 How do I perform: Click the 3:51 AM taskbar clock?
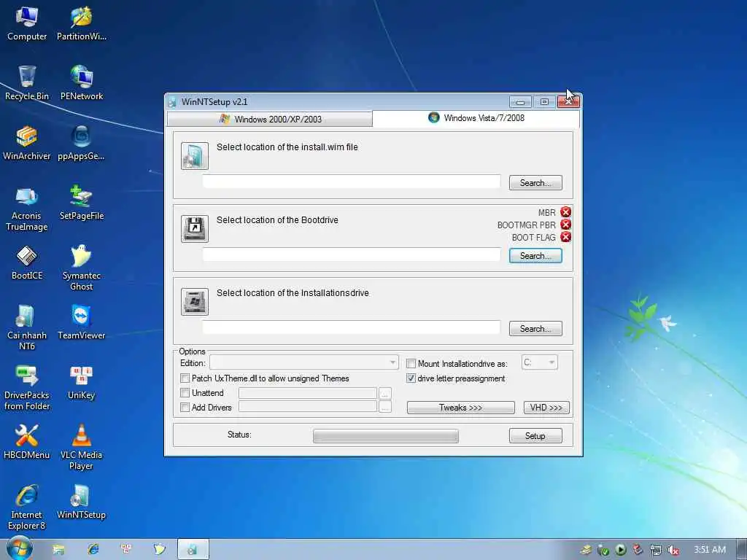pos(710,550)
